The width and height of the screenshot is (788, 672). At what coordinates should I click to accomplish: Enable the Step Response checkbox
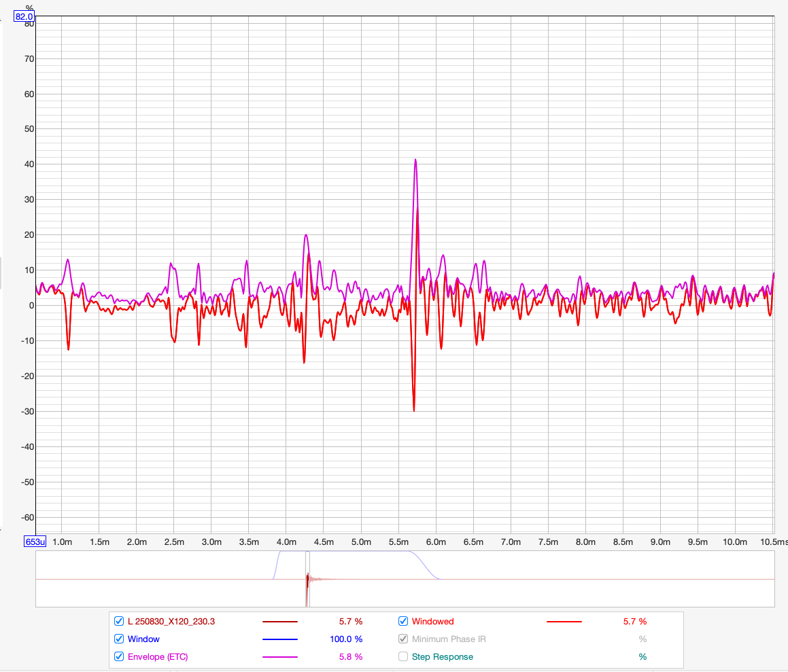click(403, 656)
